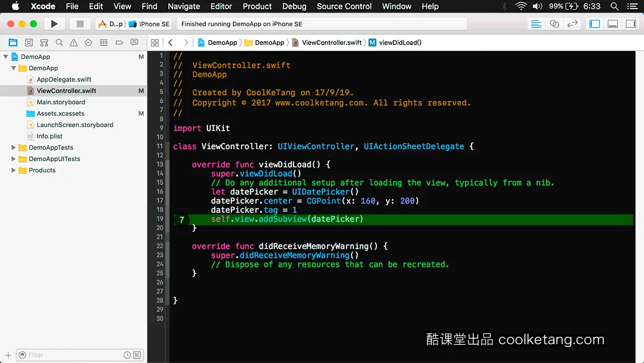The width and height of the screenshot is (644, 363).
Task: Switch to the Standard editor
Action: tap(536, 24)
